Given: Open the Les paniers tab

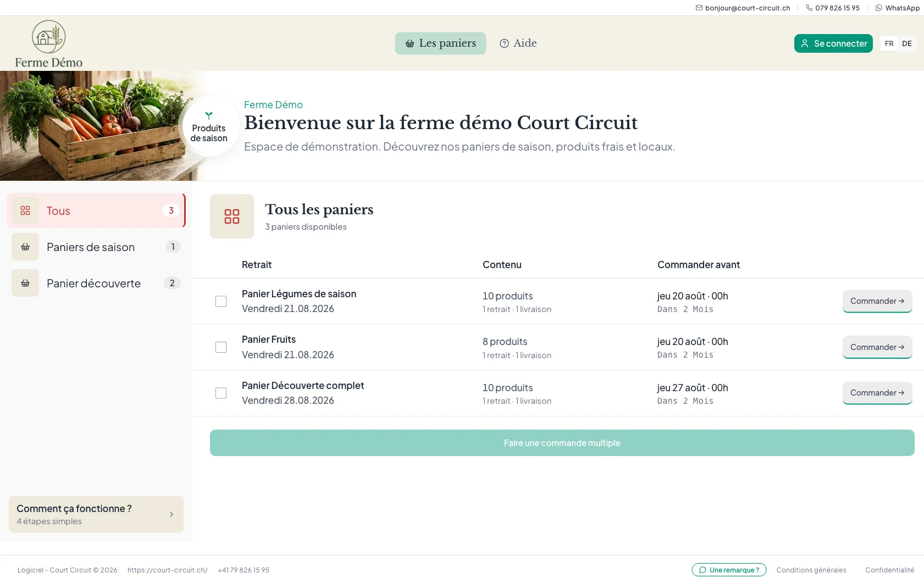Looking at the screenshot, I should [x=440, y=43].
